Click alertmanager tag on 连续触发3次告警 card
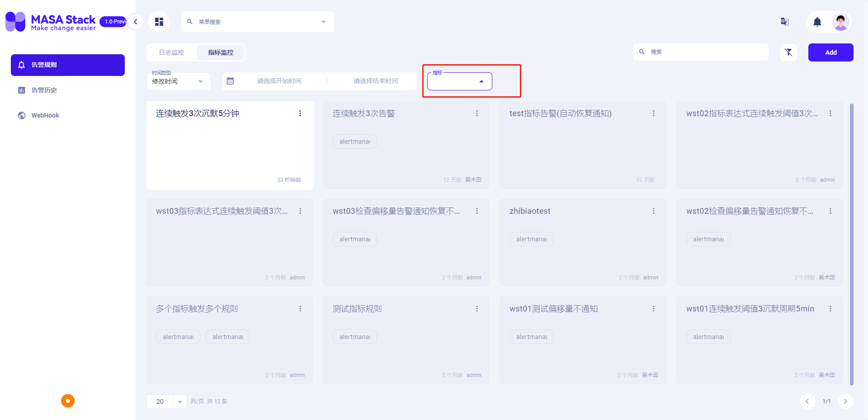The image size is (868, 420). pos(355,142)
